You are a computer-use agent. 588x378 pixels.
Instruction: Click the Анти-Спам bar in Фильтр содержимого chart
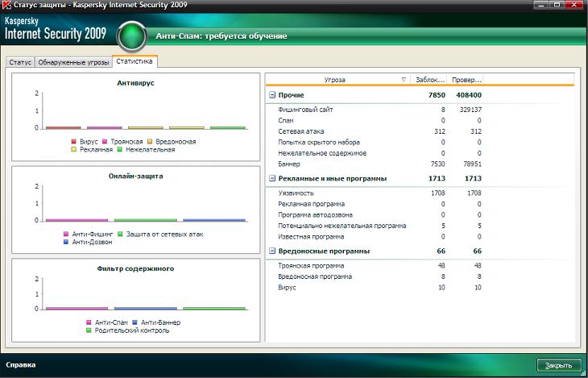(x=77, y=309)
